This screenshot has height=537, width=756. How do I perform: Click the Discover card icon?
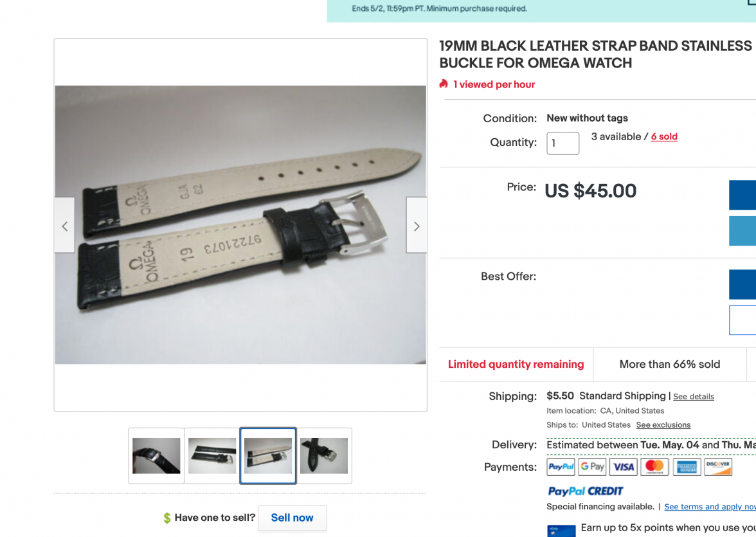[x=718, y=466]
